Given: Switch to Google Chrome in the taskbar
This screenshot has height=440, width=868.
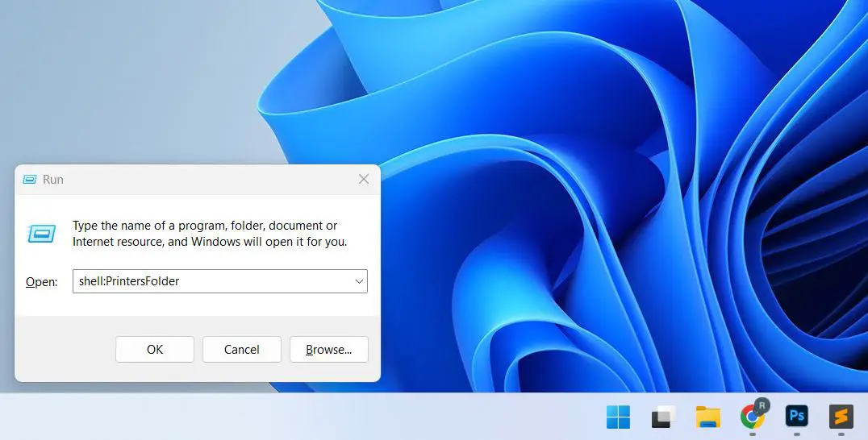Looking at the screenshot, I should point(753,416).
